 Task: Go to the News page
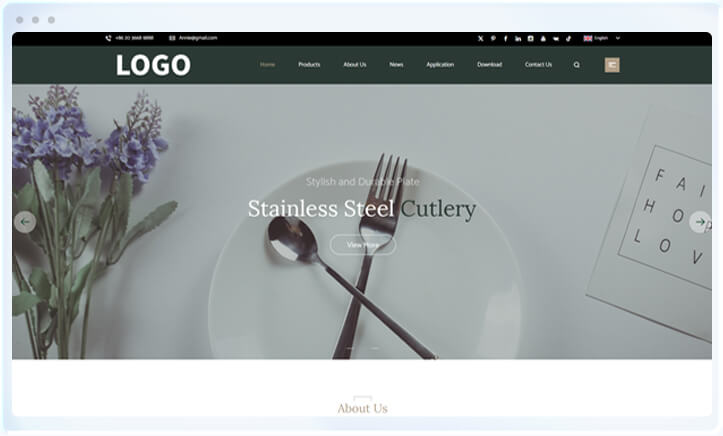[396, 65]
